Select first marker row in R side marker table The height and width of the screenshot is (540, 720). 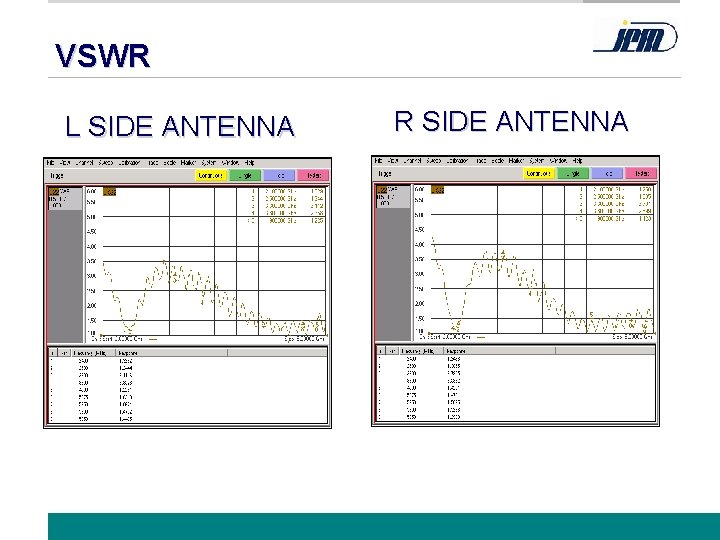click(515, 359)
